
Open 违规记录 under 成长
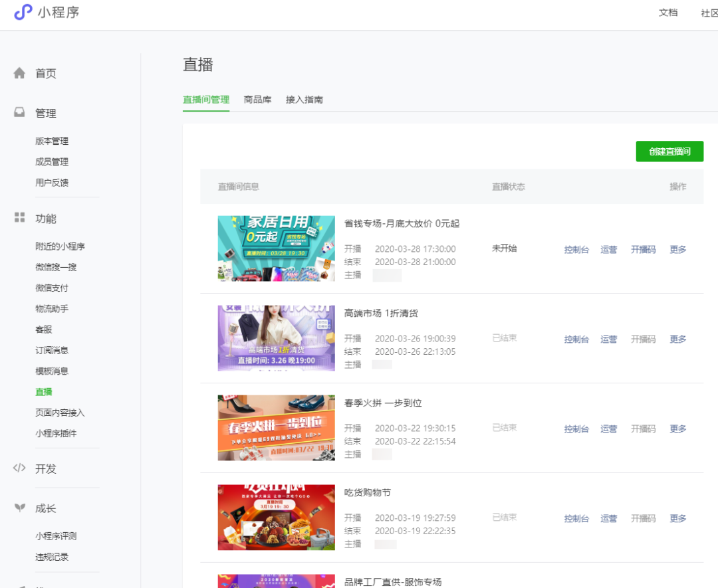(53, 557)
